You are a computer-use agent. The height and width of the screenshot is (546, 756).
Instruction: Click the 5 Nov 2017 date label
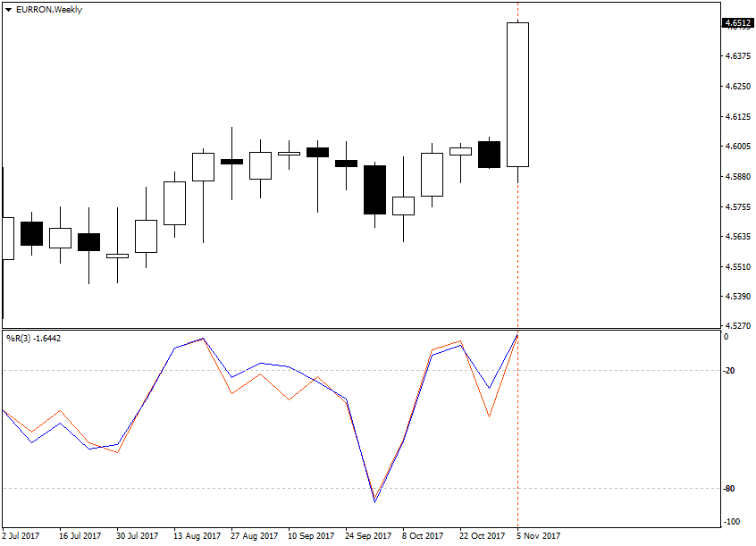point(539,536)
